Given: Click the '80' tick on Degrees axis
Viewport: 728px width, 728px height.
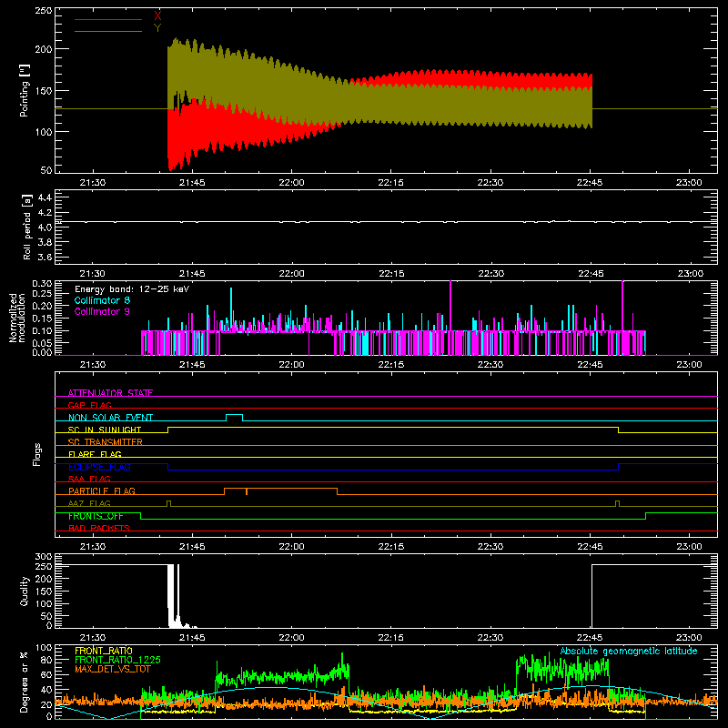Looking at the screenshot, I should click(x=46, y=660).
